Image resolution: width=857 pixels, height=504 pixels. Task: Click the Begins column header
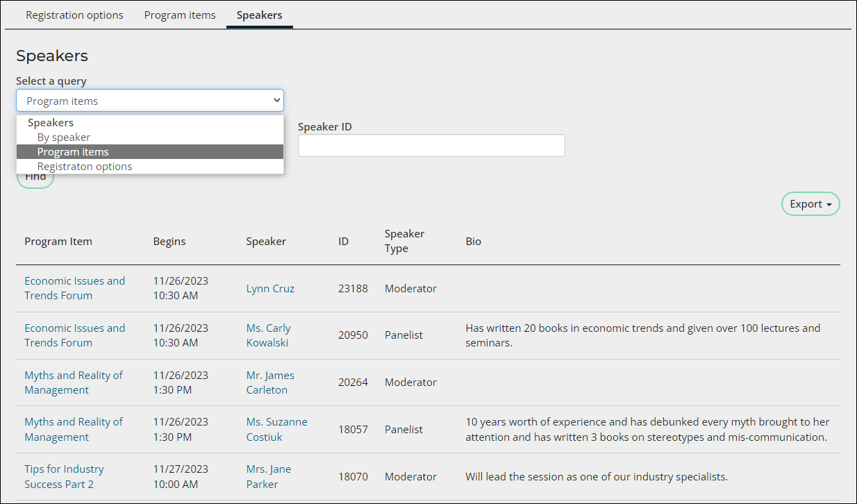(169, 242)
